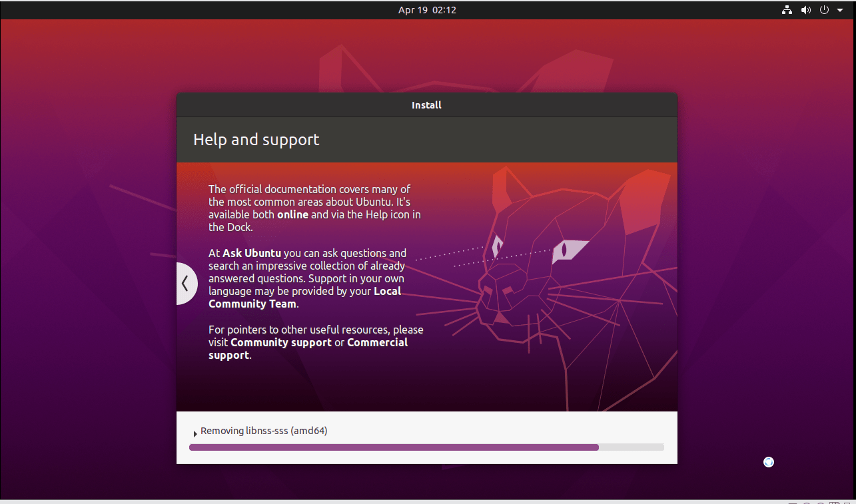Open the network status icon in top bar
This screenshot has width=856, height=504.
[x=787, y=10]
